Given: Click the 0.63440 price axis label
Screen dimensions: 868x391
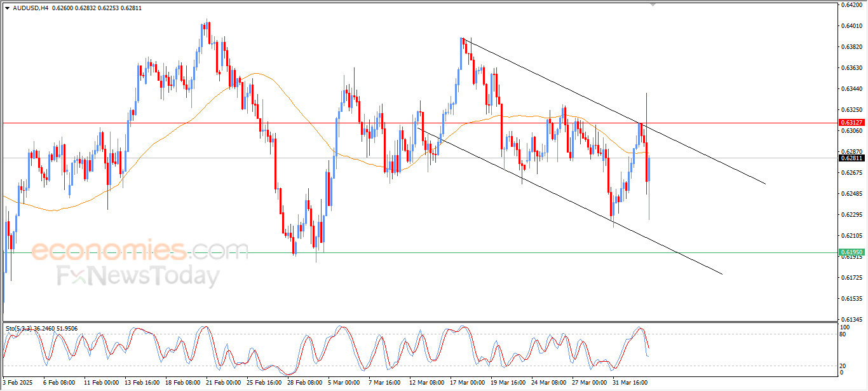Looking at the screenshot, I should coord(851,88).
